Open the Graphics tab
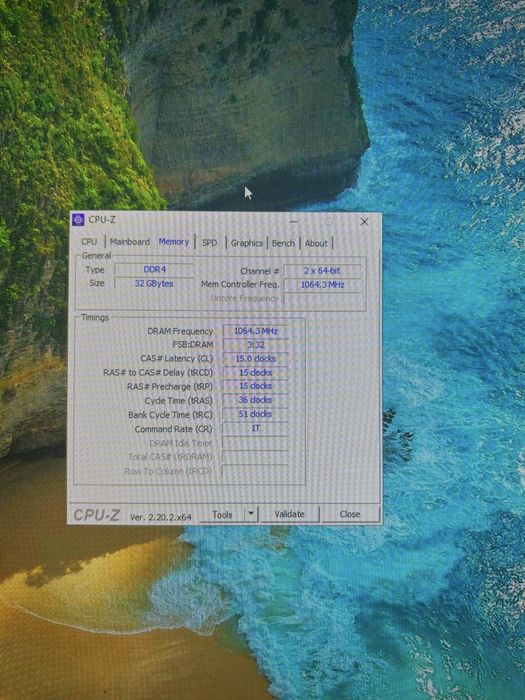The width and height of the screenshot is (525, 700). tap(246, 243)
